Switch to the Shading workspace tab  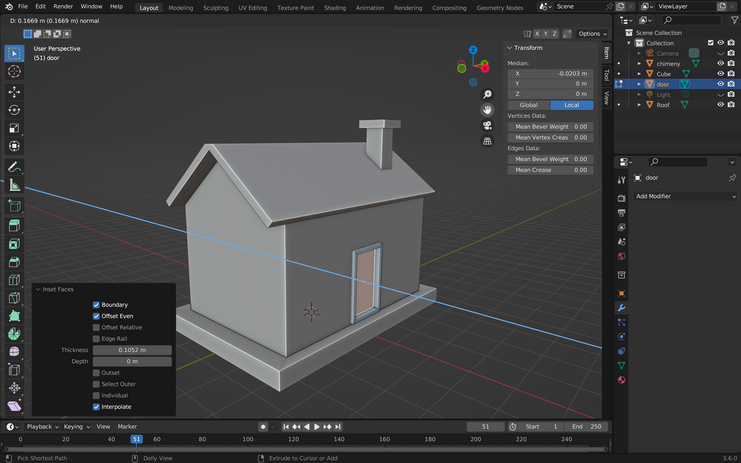pos(335,8)
